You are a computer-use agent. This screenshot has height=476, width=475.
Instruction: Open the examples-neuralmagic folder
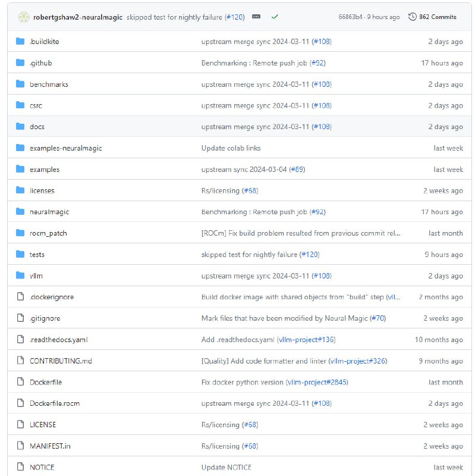tap(65, 148)
